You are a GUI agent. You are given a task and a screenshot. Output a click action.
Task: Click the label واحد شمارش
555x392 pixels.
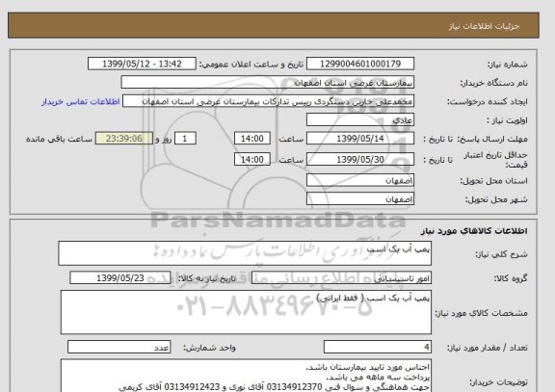(209, 348)
